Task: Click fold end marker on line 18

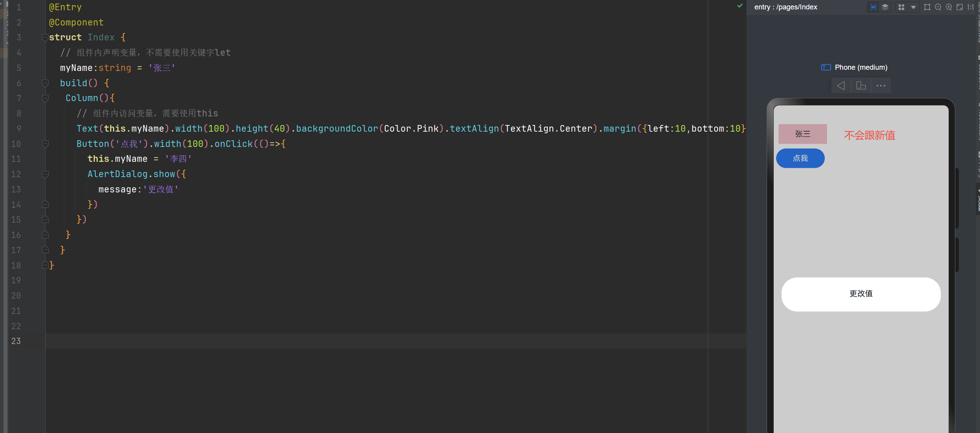Action: 45,265
